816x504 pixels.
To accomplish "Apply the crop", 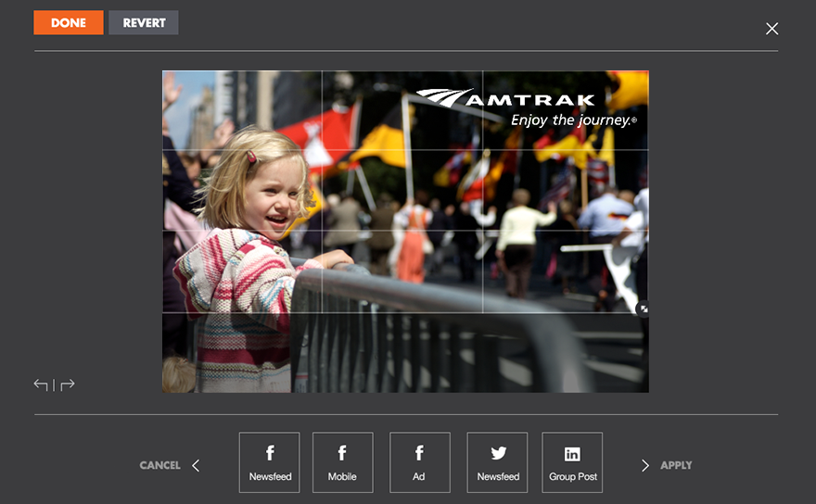I will tap(676, 465).
